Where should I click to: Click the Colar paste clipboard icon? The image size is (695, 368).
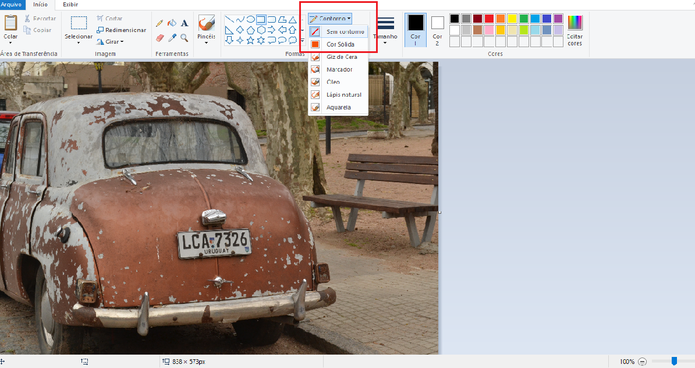(x=11, y=22)
